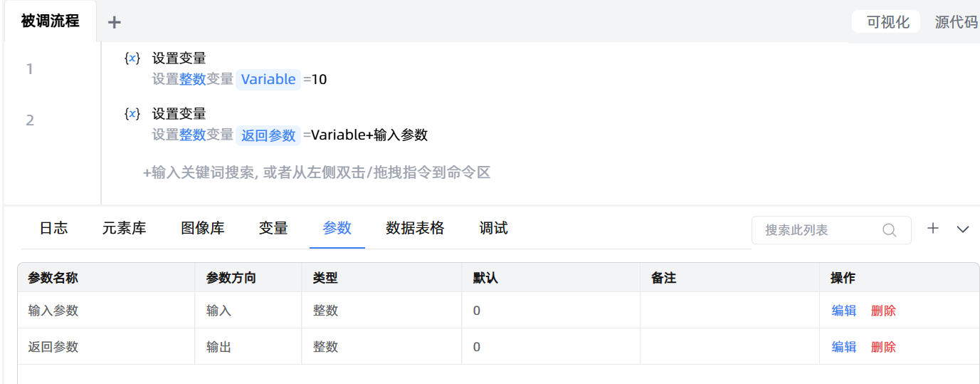Click the plus icon to add new flow tab

115,22
